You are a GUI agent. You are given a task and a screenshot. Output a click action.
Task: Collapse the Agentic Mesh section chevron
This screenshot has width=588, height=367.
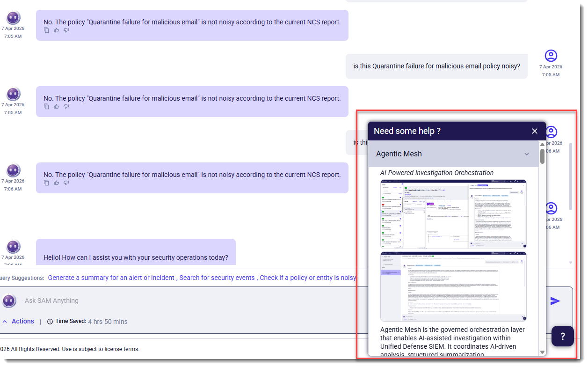tap(527, 154)
